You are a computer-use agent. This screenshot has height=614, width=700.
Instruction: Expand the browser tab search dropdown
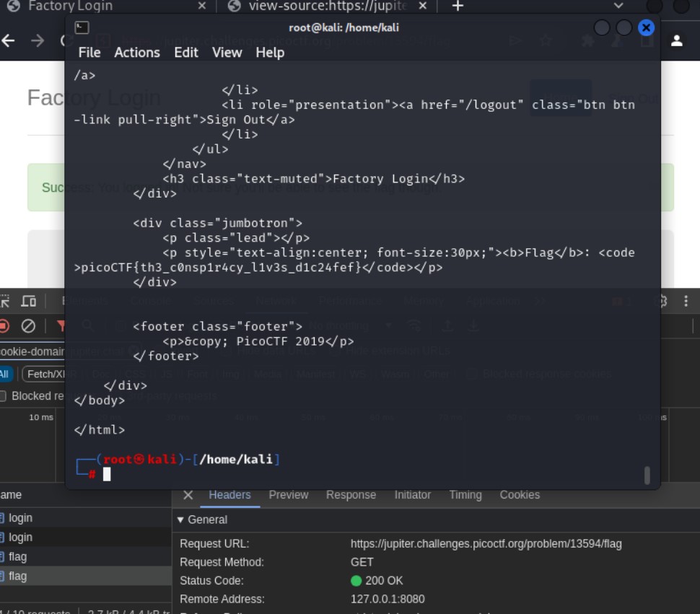click(618, 6)
